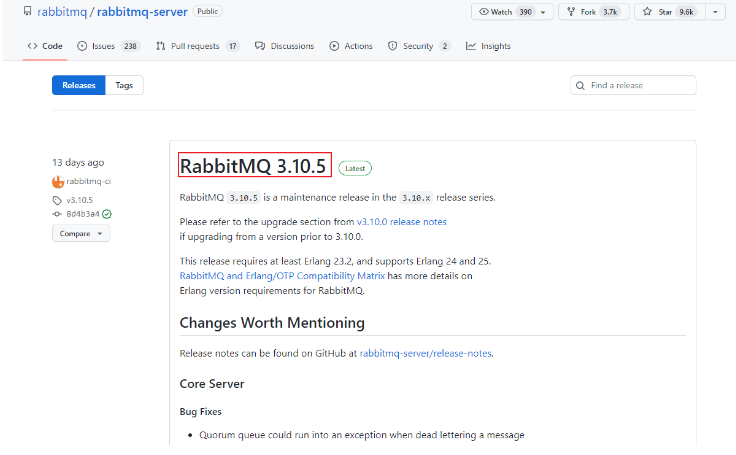The image size is (736, 455).
Task: Open RabbitMQ and Erlang/OTP Compatibility Matrix link
Action: point(282,276)
